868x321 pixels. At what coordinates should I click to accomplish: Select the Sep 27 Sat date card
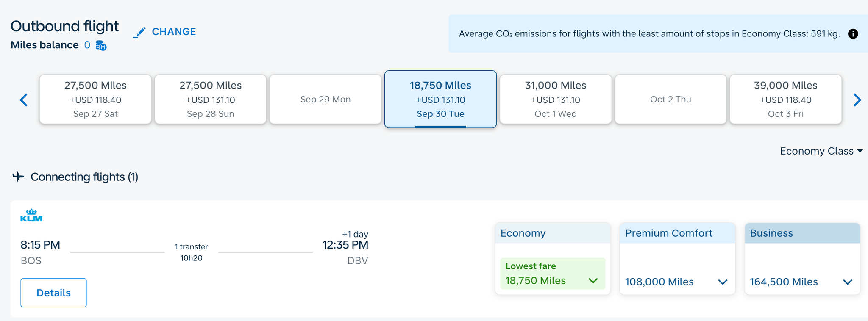(95, 99)
